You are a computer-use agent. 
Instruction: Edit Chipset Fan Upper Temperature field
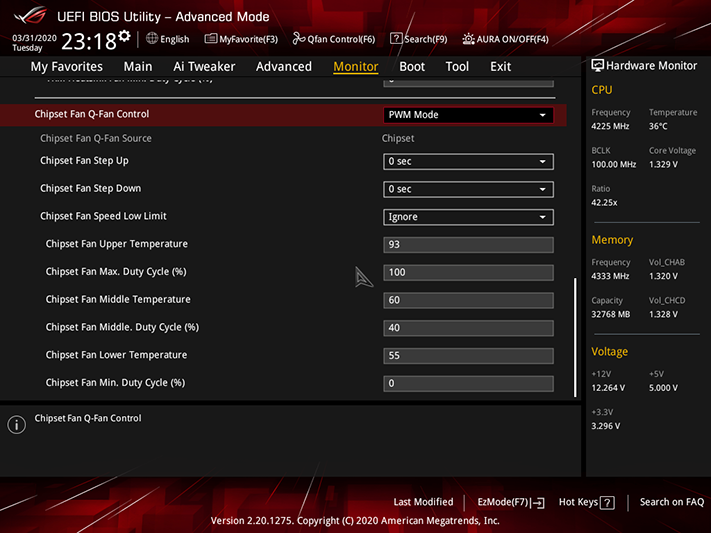click(x=468, y=244)
